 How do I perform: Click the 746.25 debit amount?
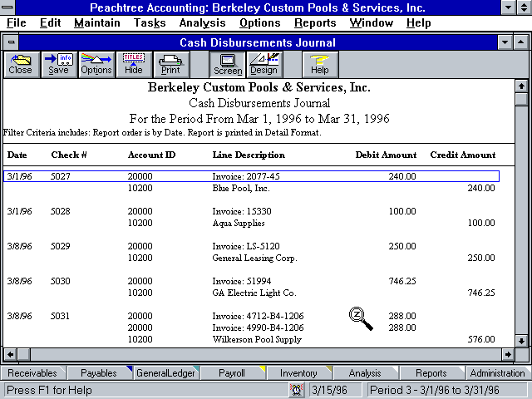click(402, 281)
